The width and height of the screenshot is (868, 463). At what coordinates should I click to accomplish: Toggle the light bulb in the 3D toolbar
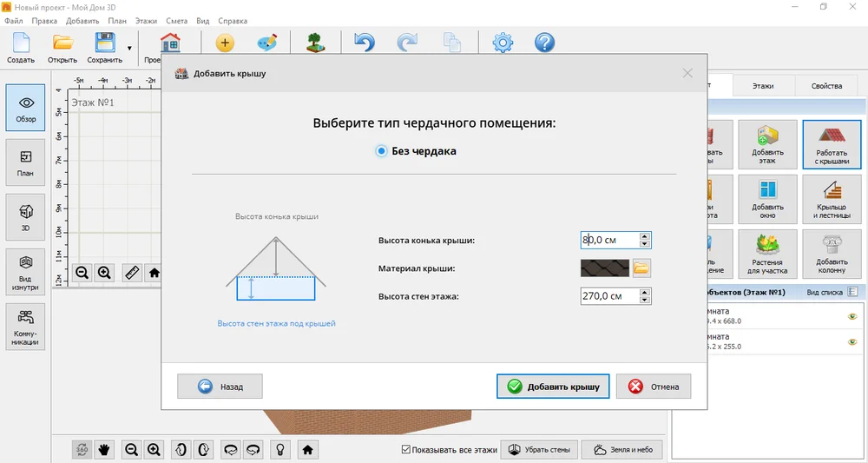coord(281,449)
